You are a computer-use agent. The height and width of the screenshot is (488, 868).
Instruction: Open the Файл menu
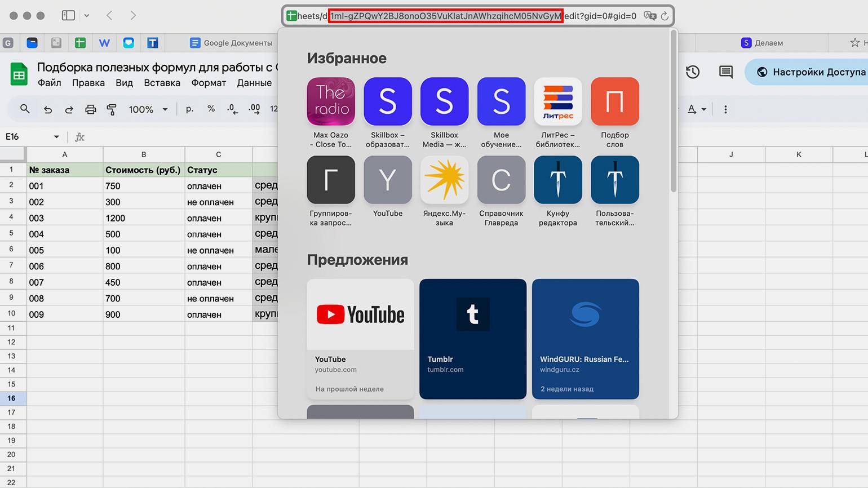[50, 83]
